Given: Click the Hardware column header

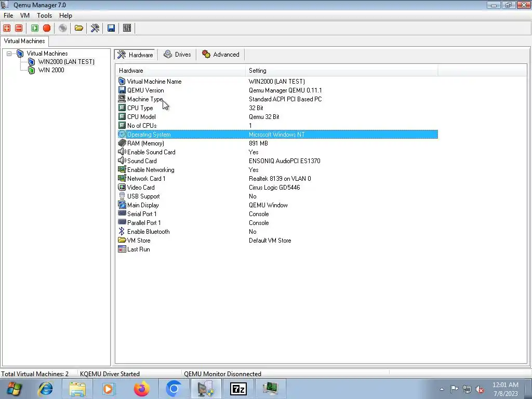Looking at the screenshot, I should pyautogui.click(x=180, y=71).
